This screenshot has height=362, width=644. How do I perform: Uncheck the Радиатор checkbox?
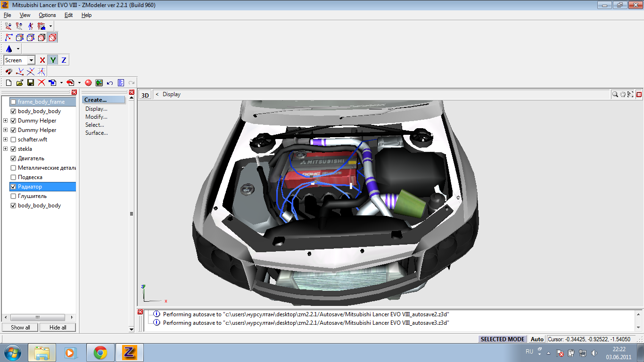click(13, 187)
